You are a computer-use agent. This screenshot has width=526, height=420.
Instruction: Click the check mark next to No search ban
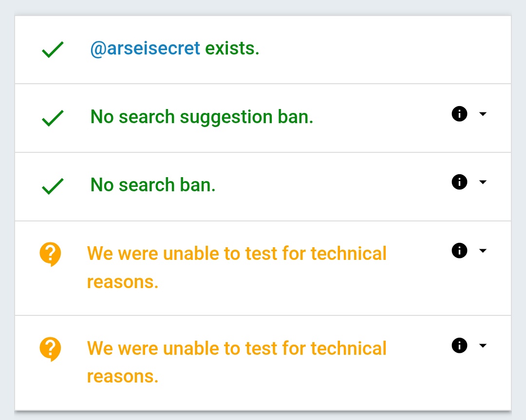(53, 186)
